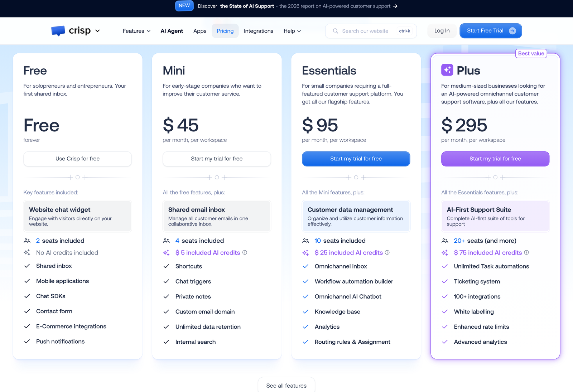Viewport: 573px width, 392px height.
Task: Click the AI sparkle icon by No AI credits
Action: pos(27,253)
